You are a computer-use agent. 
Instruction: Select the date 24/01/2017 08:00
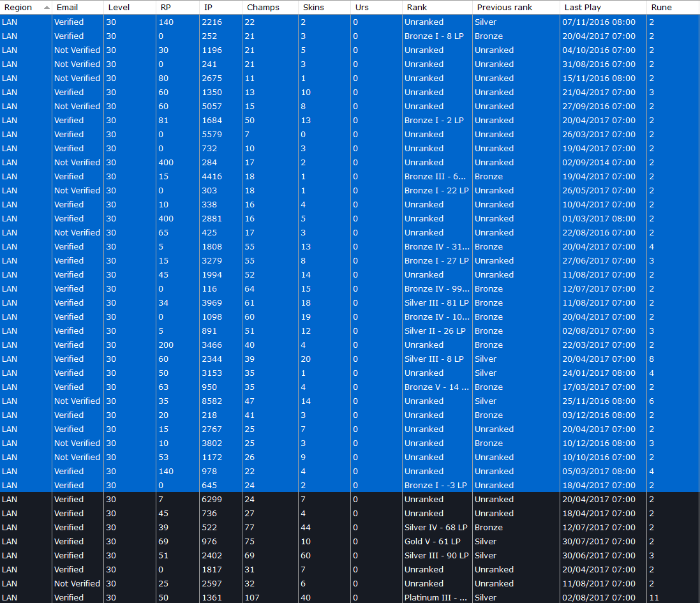[x=599, y=373]
